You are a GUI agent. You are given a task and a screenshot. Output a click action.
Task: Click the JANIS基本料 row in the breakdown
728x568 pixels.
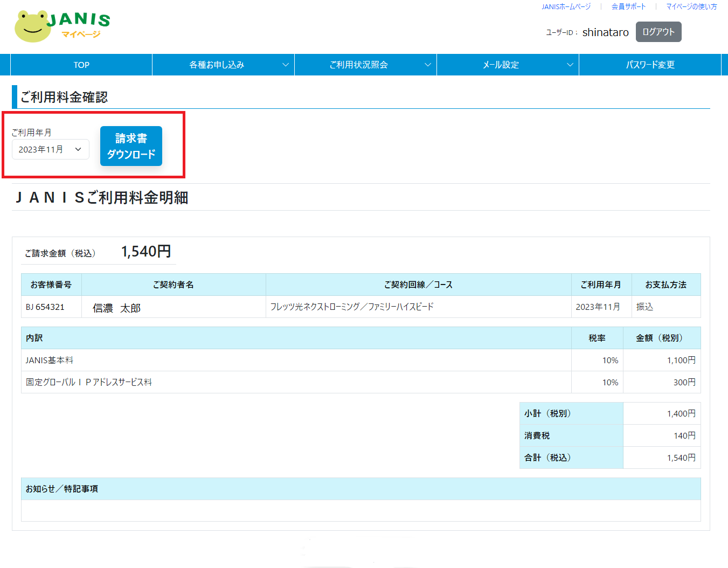click(50, 360)
